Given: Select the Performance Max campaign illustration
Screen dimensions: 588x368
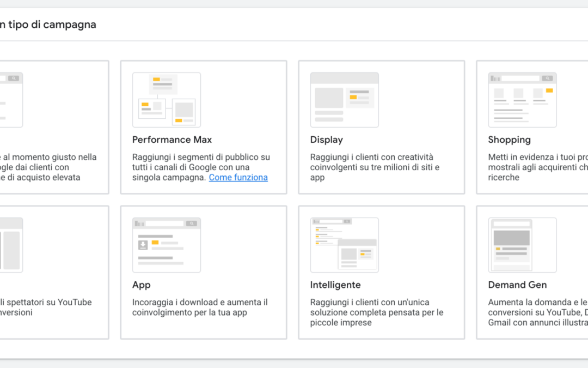Looking at the screenshot, I should pos(167,100).
